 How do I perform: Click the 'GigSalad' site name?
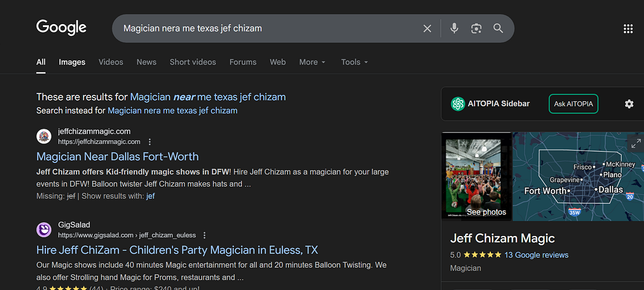(74, 224)
